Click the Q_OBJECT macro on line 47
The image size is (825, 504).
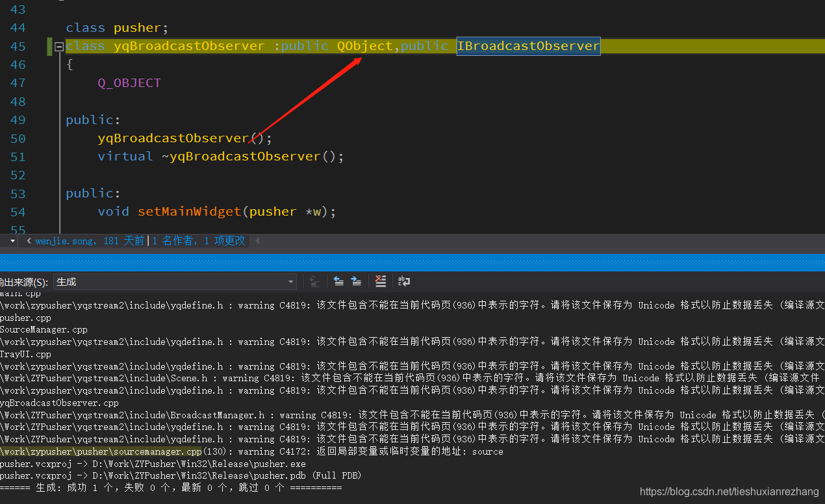coord(129,82)
